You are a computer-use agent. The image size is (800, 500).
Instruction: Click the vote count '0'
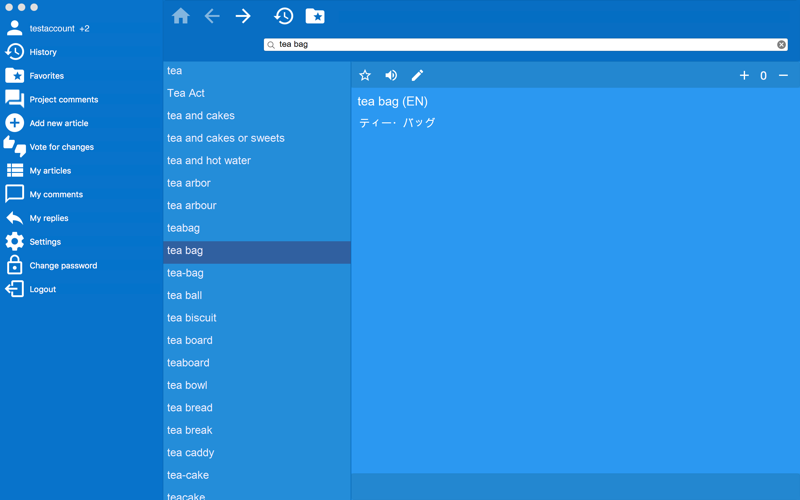[763, 76]
